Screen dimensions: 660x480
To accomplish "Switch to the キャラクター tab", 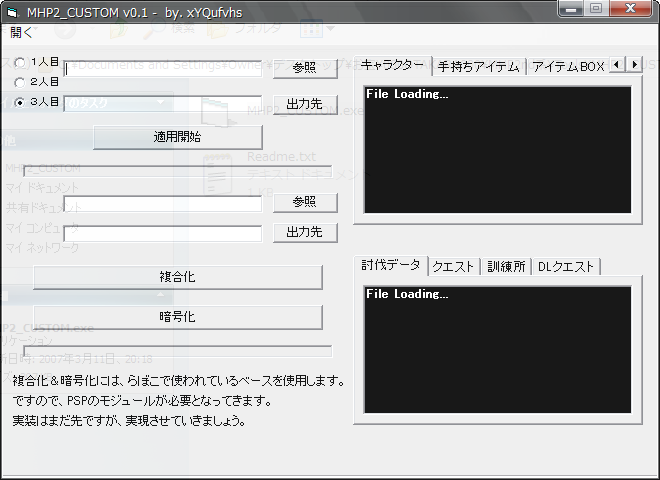I will [x=392, y=65].
